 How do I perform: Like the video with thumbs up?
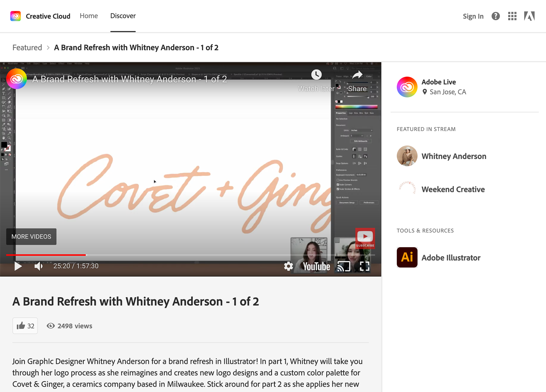25,326
